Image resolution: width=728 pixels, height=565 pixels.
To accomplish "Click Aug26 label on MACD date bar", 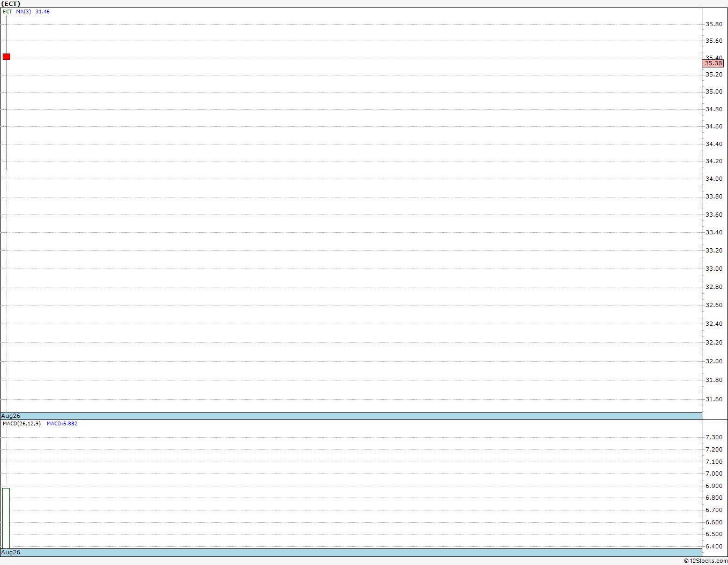I will pos(11,552).
